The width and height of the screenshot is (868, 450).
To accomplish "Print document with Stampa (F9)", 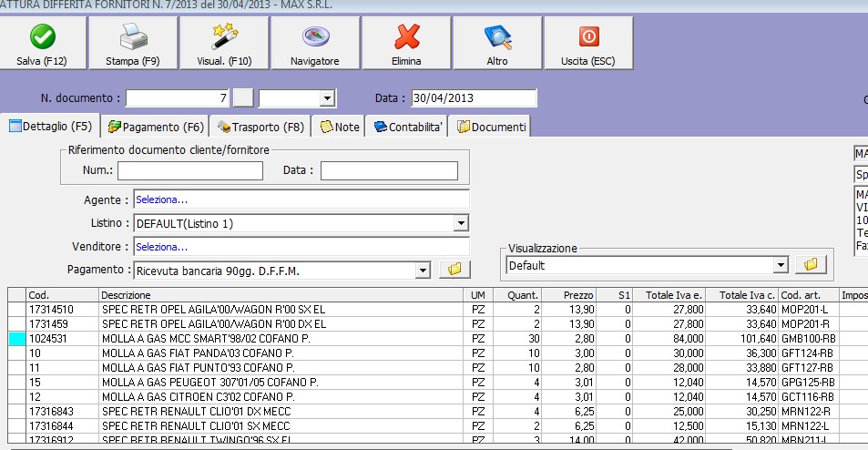I will [133, 44].
